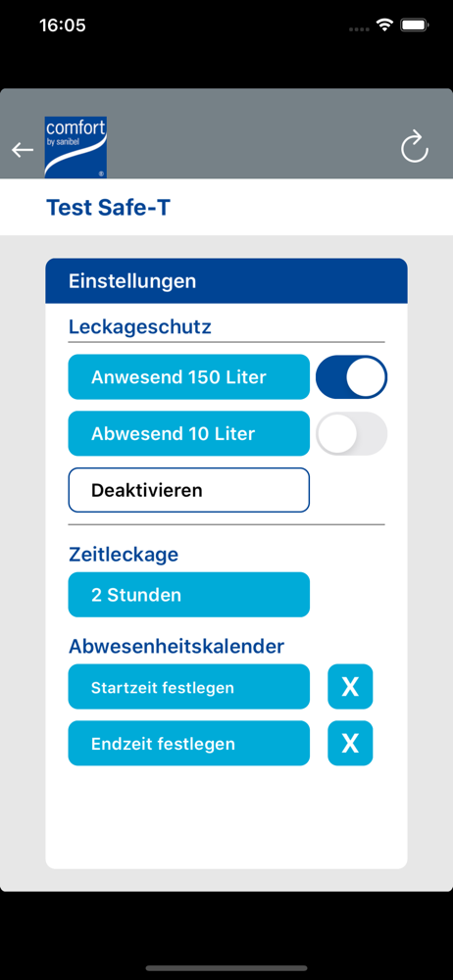Tap the Einstellungen panel header

(226, 281)
